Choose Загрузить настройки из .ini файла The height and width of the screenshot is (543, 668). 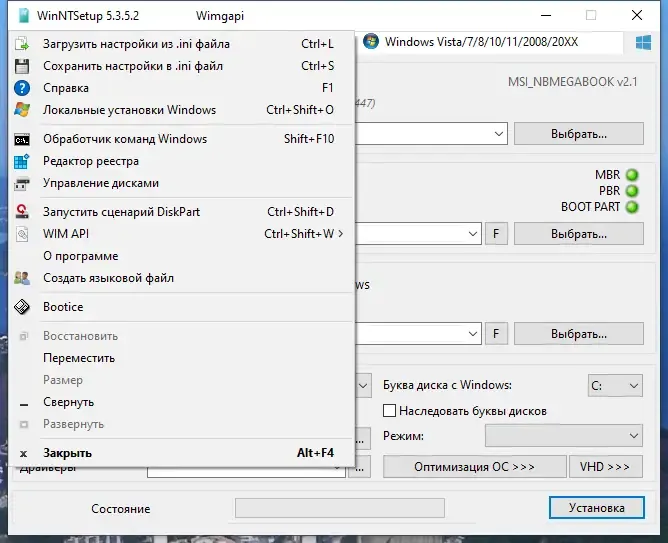tap(182, 44)
